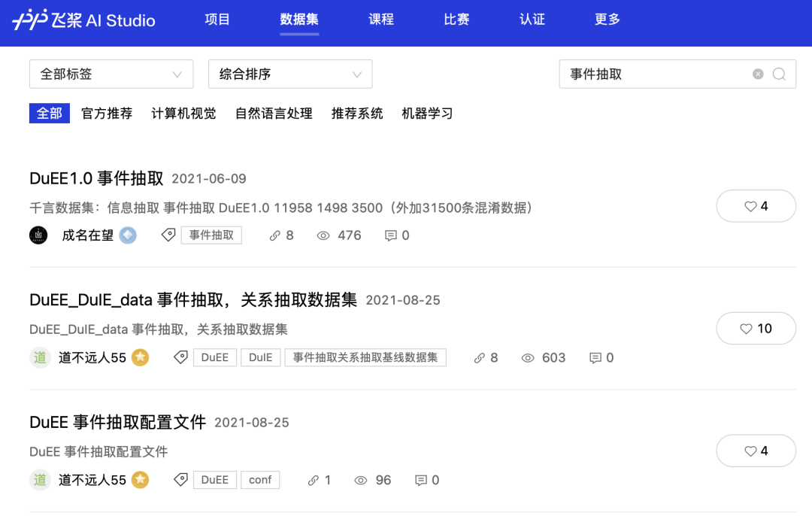Click tag icon in DuEE_DuIE_data row
The image size is (812, 516).
point(180,357)
